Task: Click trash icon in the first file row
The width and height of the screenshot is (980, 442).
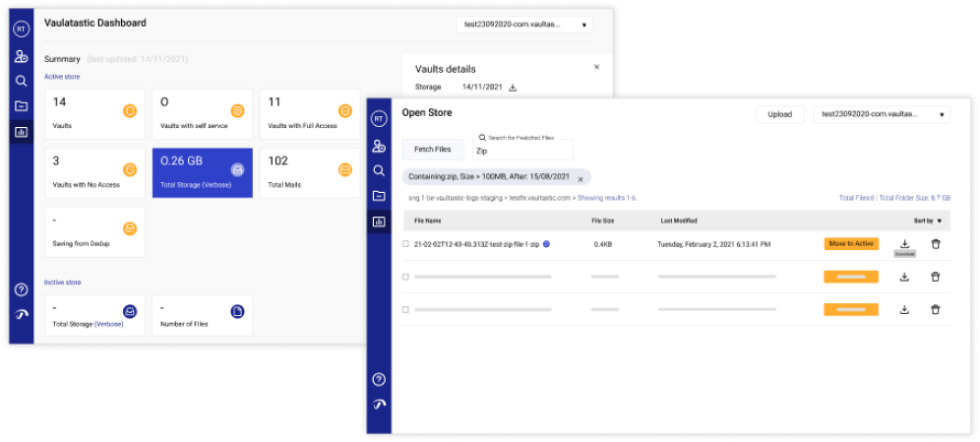Action: pyautogui.click(x=936, y=244)
